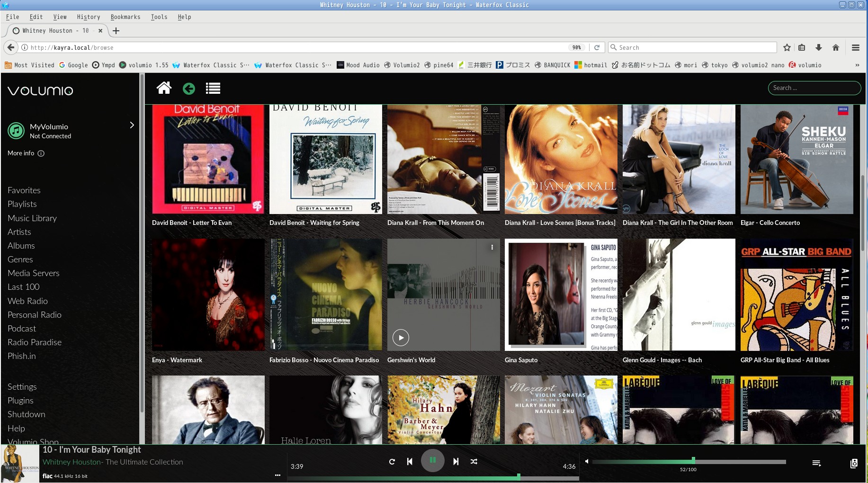868x483 pixels.
Task: Open track options ellipsis in player
Action: tap(277, 475)
